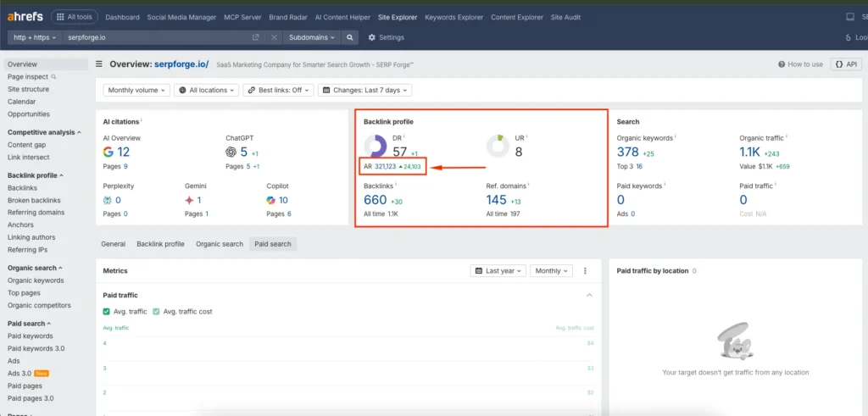Expand the Monthly volume dropdown

point(136,90)
